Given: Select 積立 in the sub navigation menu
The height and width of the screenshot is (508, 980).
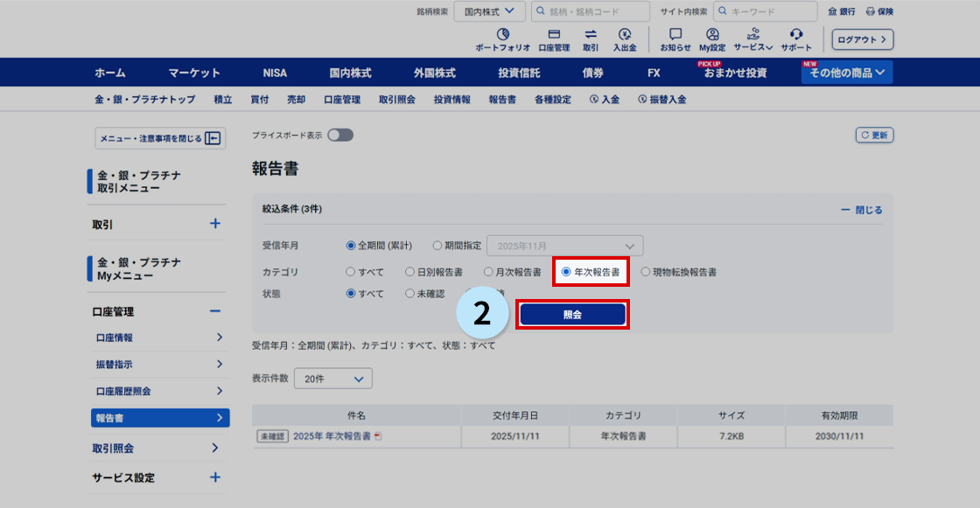Looking at the screenshot, I should 223,100.
